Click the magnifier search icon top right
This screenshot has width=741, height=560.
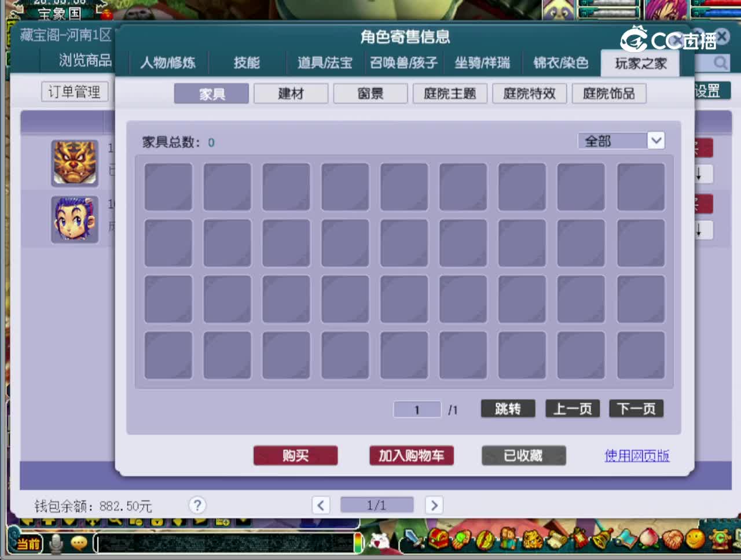coord(720,64)
